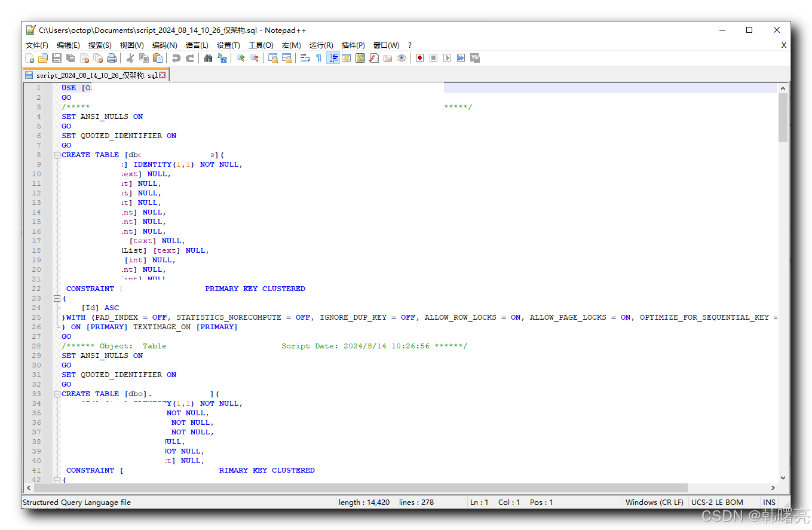Screen dimensions: 812x530
Task: Click the vertical scrollbar down arrow
Action: 783,478
